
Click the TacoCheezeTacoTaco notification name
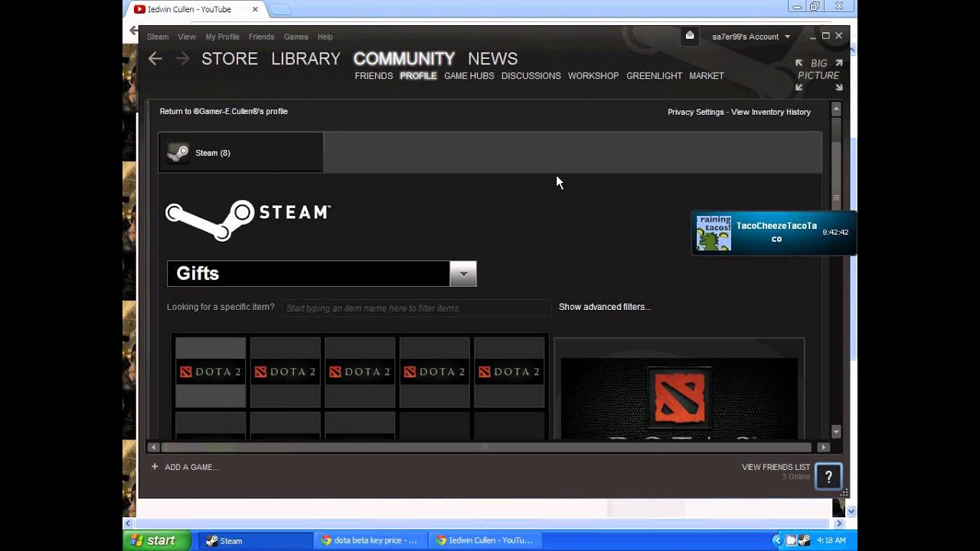click(776, 233)
